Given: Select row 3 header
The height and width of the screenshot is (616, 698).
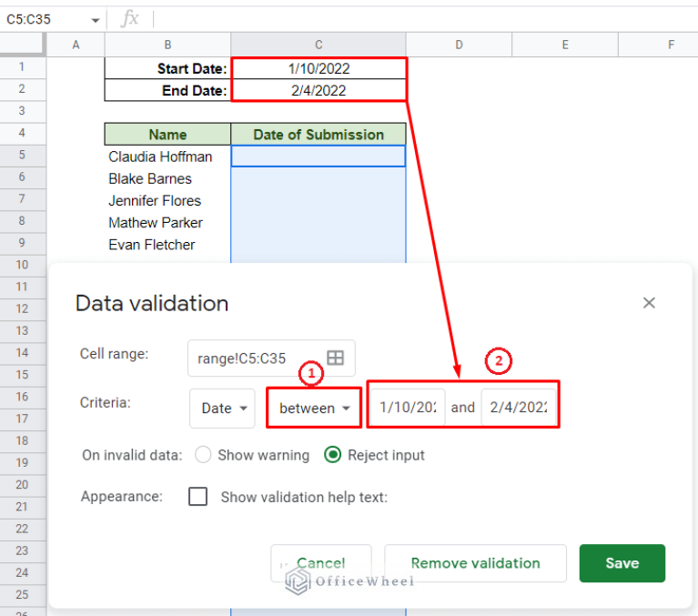Looking at the screenshot, I should [22, 111].
